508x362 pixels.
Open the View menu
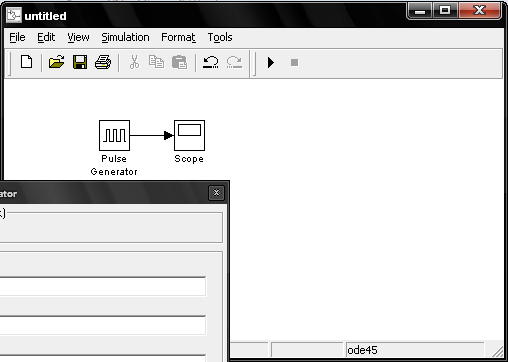(78, 37)
